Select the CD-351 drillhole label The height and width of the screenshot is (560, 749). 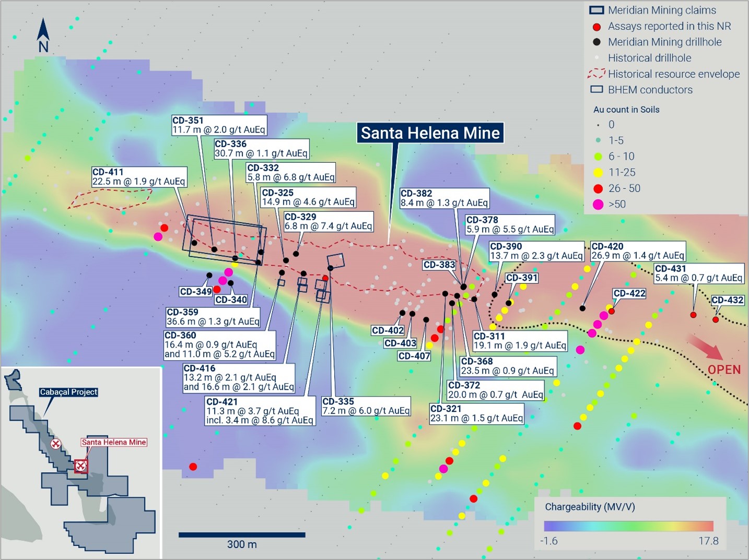click(219, 125)
